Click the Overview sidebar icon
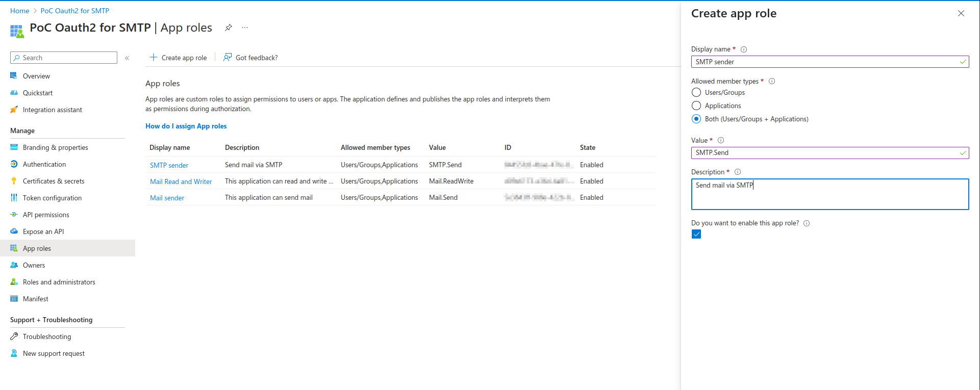 coord(14,75)
